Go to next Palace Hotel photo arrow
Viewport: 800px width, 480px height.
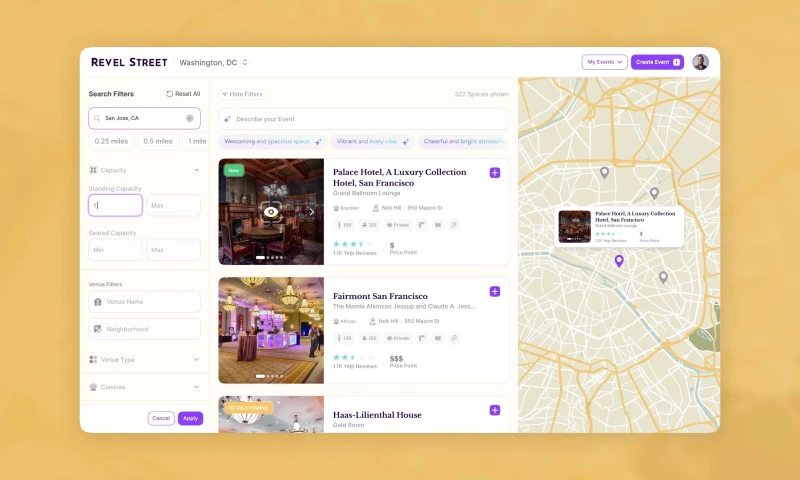[312, 212]
